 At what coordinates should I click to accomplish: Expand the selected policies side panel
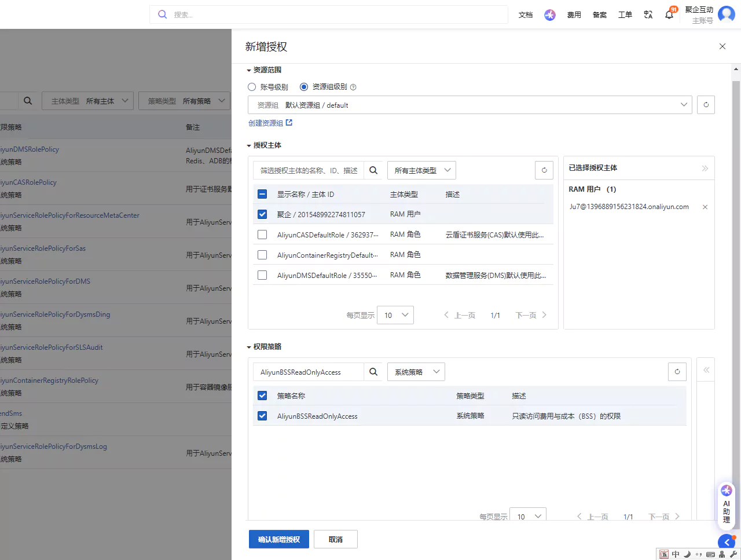click(706, 370)
